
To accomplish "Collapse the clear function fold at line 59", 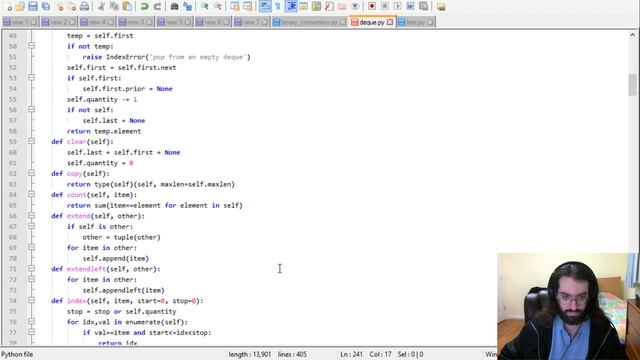I will pyautogui.click(x=31, y=142).
